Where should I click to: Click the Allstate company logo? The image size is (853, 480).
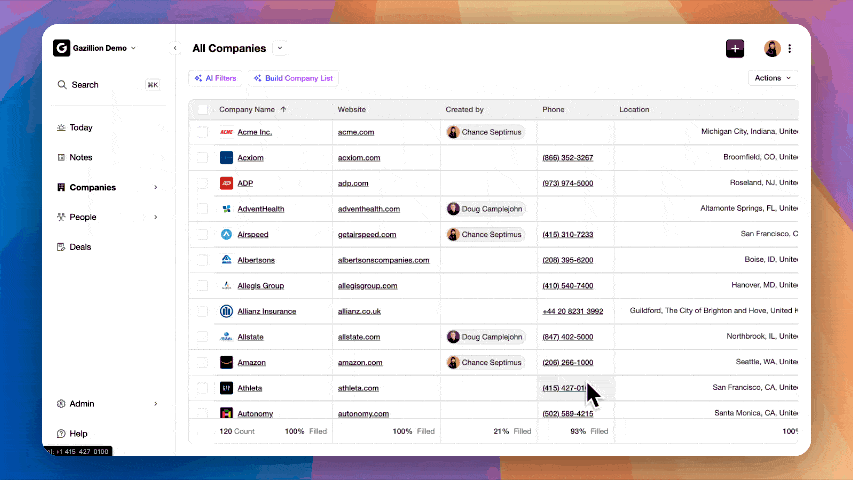pos(226,337)
